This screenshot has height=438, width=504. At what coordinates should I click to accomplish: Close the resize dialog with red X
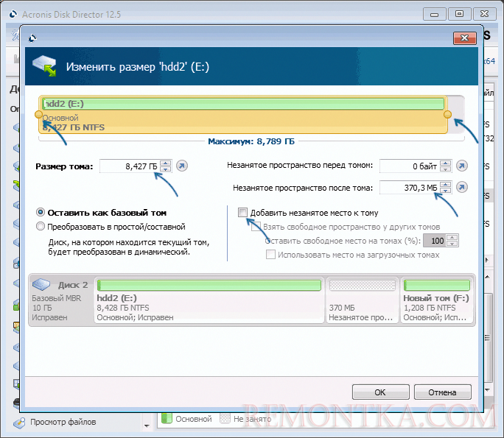point(465,38)
